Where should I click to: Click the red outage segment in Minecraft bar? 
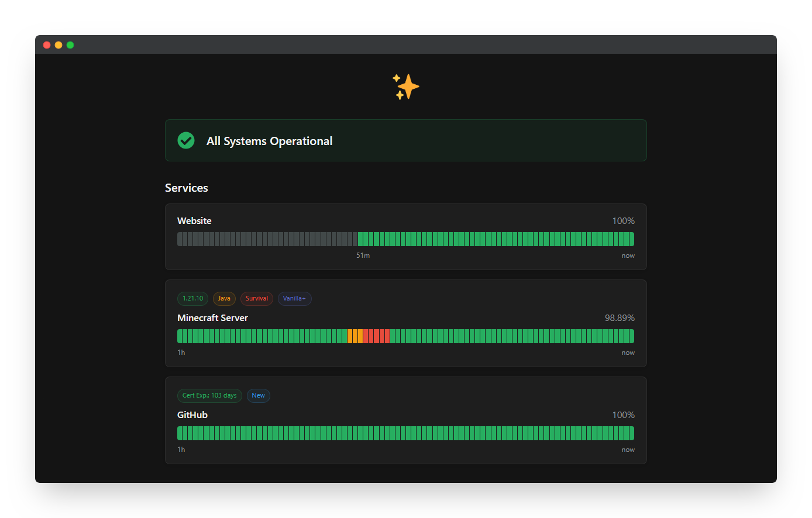tap(376, 336)
